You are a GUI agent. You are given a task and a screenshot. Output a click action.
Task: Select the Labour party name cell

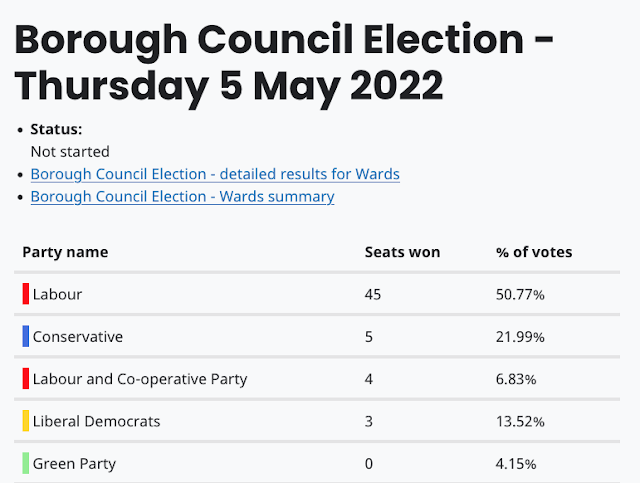point(57,295)
